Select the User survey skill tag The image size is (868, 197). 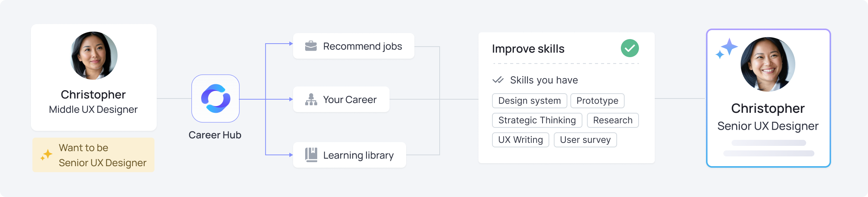pyautogui.click(x=585, y=140)
